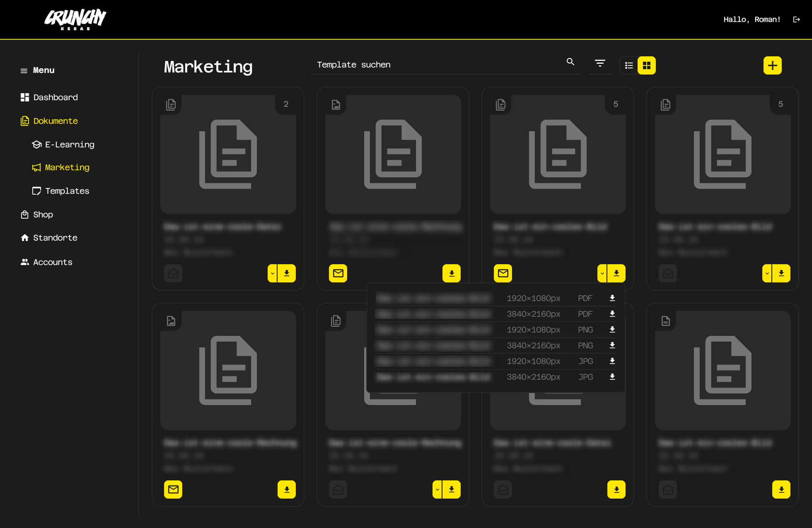This screenshot has height=528, width=812.
Task: Select Marketing in the sidebar
Action: pos(67,167)
